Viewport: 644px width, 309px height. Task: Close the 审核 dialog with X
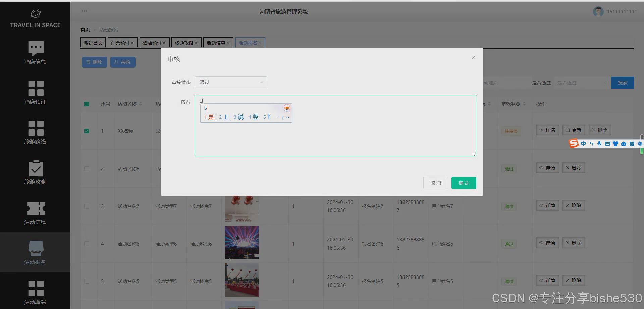click(474, 57)
